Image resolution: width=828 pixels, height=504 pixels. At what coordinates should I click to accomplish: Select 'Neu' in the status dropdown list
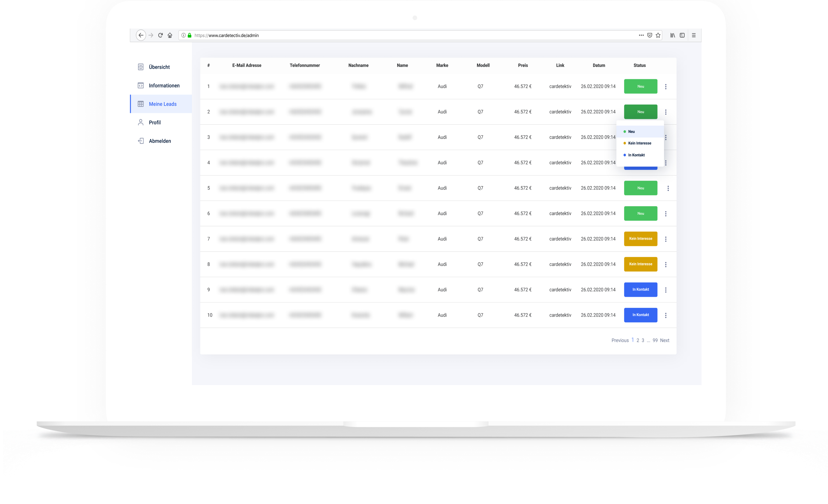tap(631, 132)
